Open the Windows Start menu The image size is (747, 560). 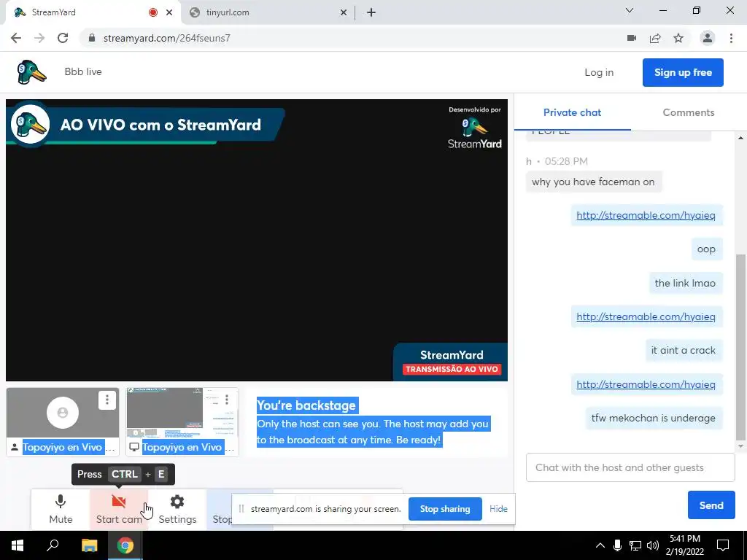(x=18, y=545)
